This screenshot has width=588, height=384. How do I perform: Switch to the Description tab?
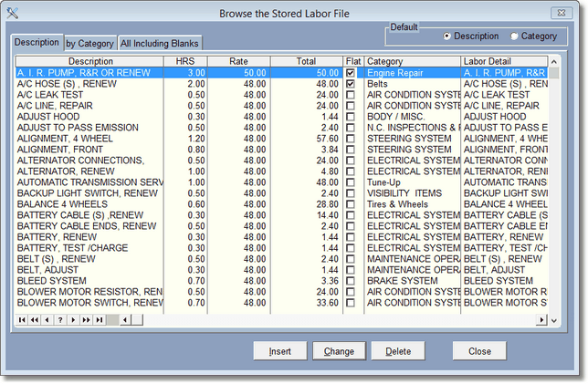[37, 42]
